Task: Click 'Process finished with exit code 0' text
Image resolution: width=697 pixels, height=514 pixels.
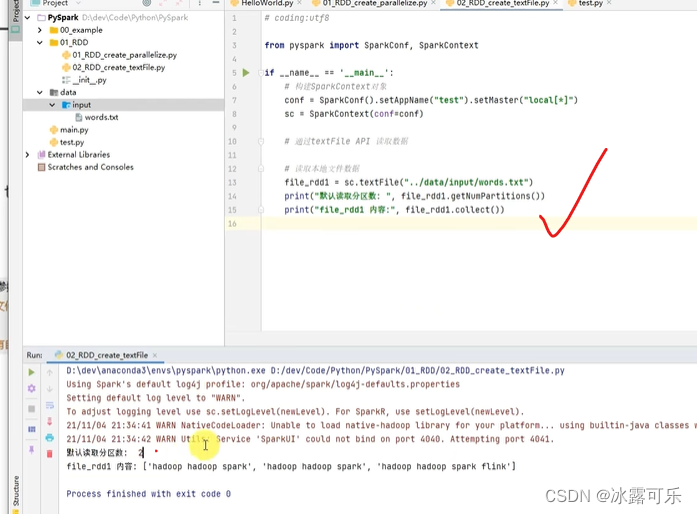Action: pos(148,494)
